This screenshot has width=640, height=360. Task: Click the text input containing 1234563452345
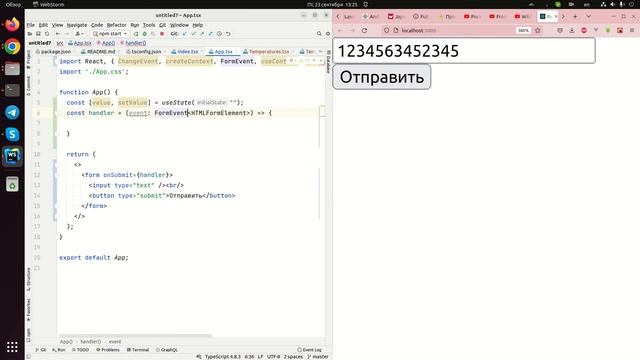pyautogui.click(x=464, y=51)
